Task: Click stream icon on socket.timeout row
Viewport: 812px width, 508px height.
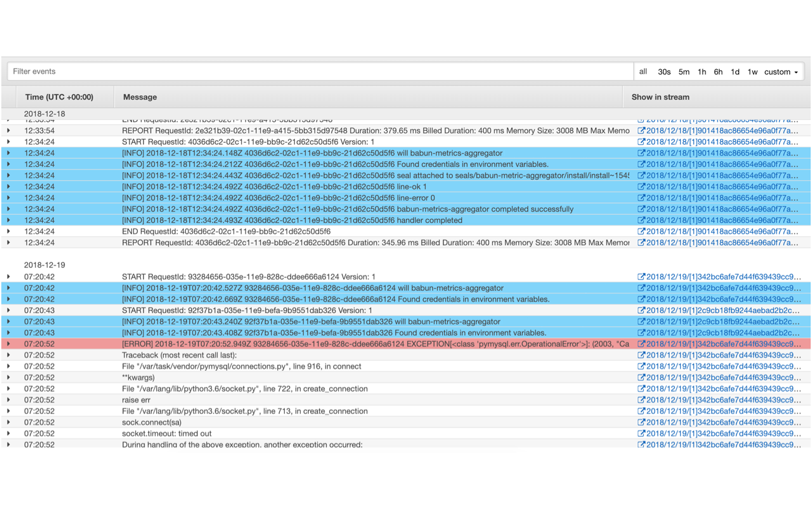Action: coord(641,434)
